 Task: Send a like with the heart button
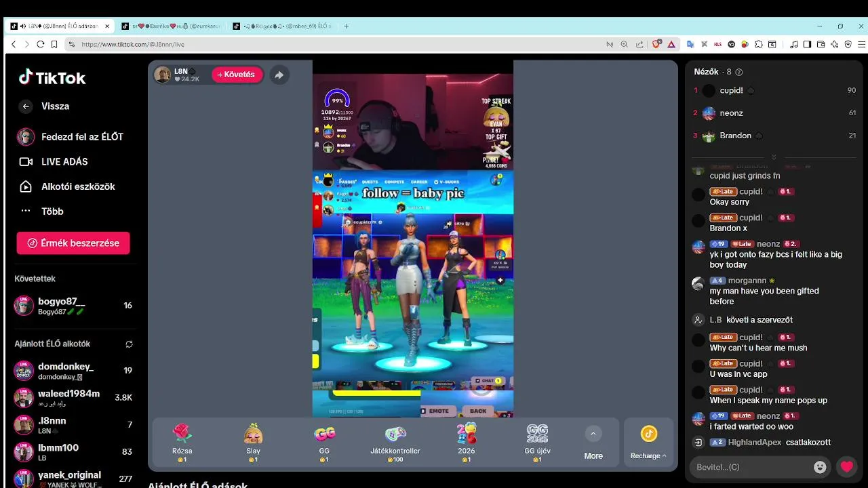(846, 467)
